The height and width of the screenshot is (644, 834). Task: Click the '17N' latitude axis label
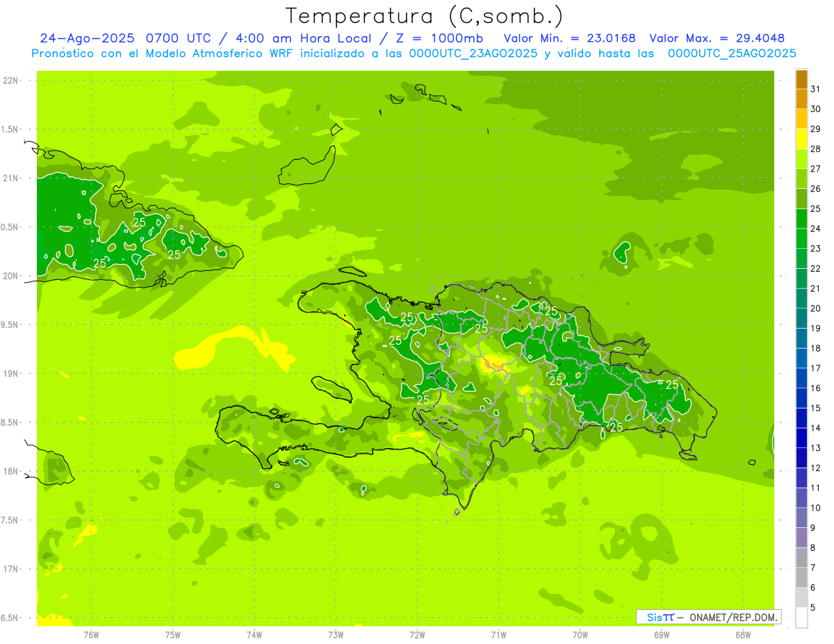tap(10, 569)
